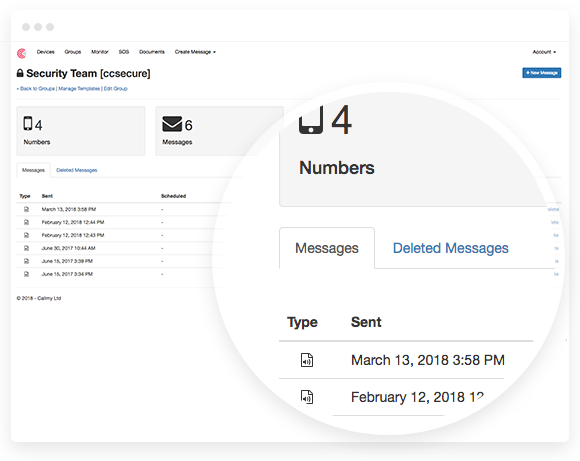Click the envelope icon in Messages card
580x461 pixels.
tap(172, 124)
